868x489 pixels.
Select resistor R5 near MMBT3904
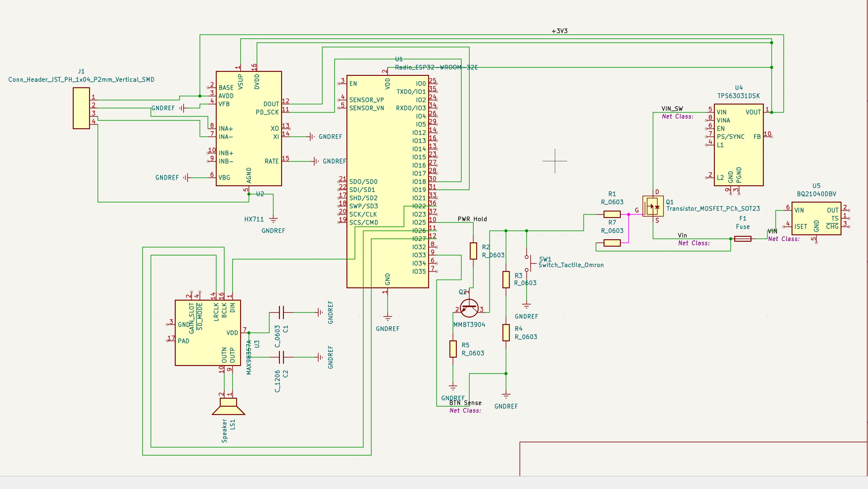[x=453, y=349]
